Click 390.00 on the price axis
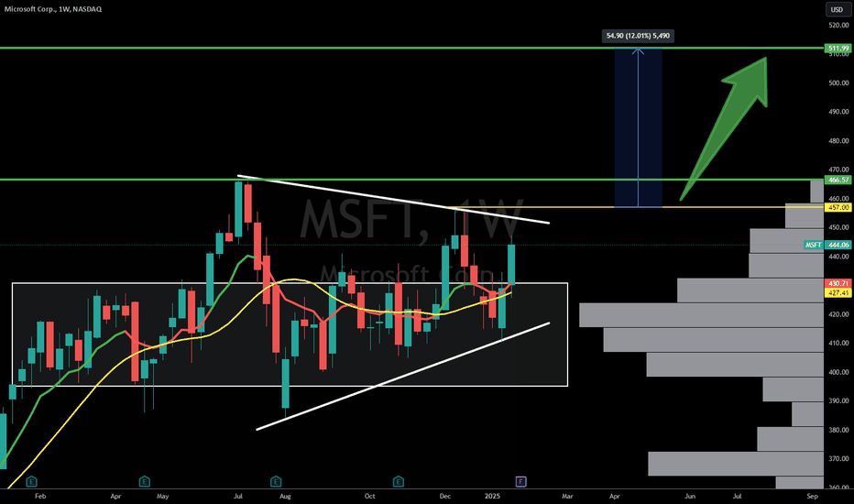Viewport: 854px width, 504px height. (x=838, y=401)
